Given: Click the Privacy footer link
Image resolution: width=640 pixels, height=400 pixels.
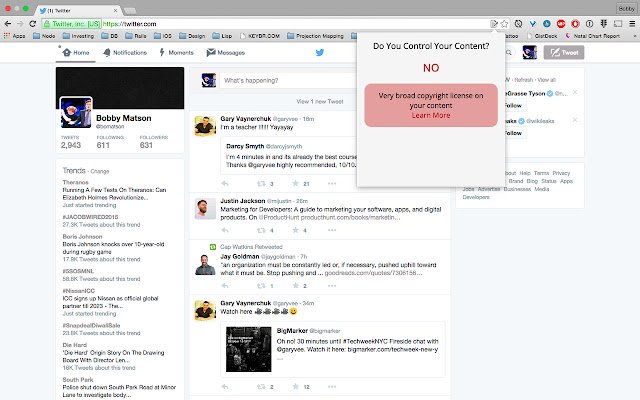Looking at the screenshot, I should [561, 173].
